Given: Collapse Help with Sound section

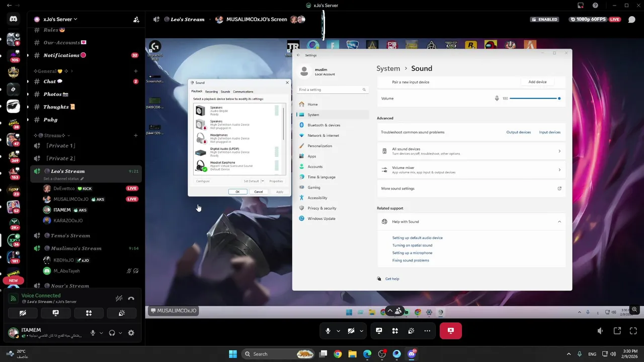Looking at the screenshot, I should click(x=559, y=222).
